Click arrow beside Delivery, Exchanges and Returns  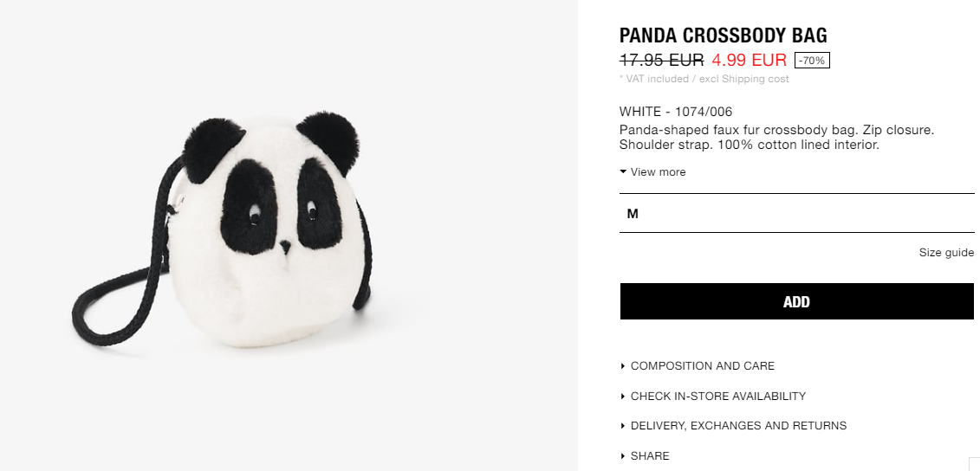(x=622, y=426)
